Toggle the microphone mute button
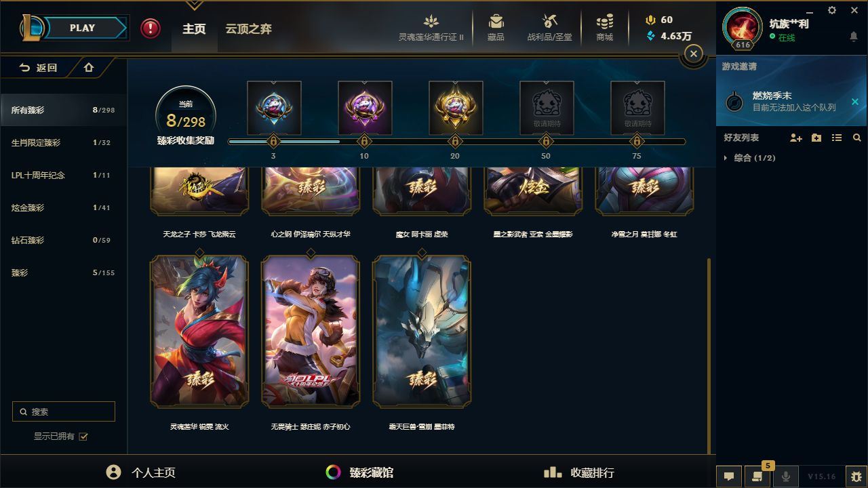Image resolution: width=868 pixels, height=488 pixels. click(x=786, y=476)
